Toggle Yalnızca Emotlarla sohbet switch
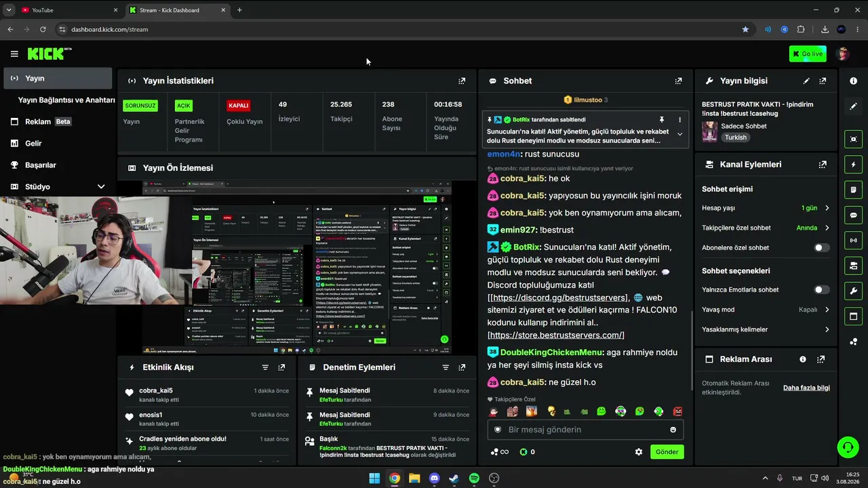This screenshot has width=868, height=488. coord(821,290)
